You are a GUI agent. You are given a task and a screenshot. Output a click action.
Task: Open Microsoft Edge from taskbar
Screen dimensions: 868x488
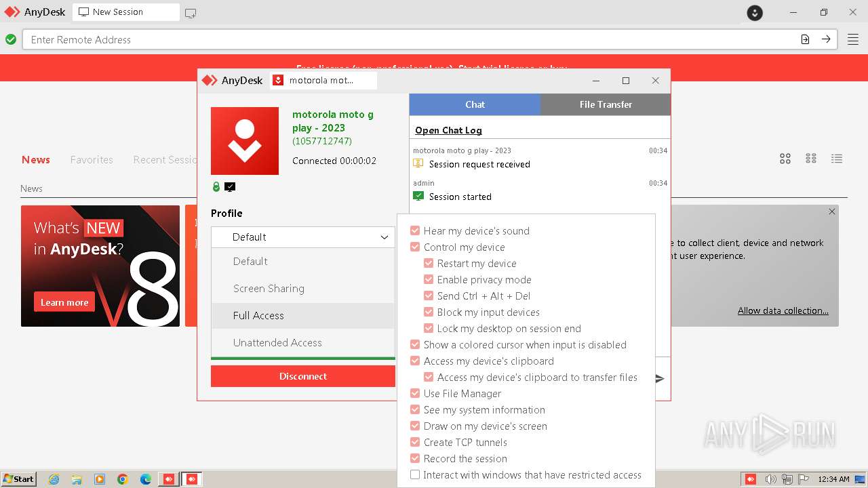click(x=146, y=479)
